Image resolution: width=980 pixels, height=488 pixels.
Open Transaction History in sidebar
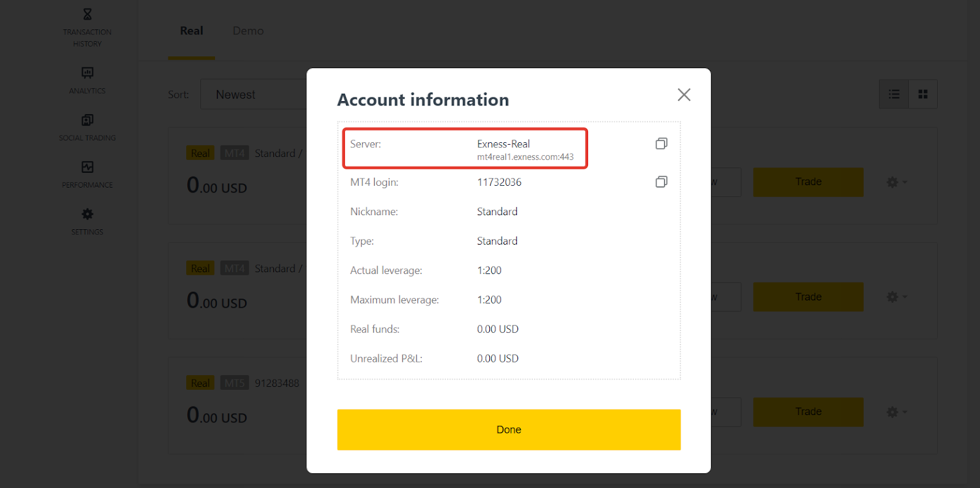pos(88,28)
